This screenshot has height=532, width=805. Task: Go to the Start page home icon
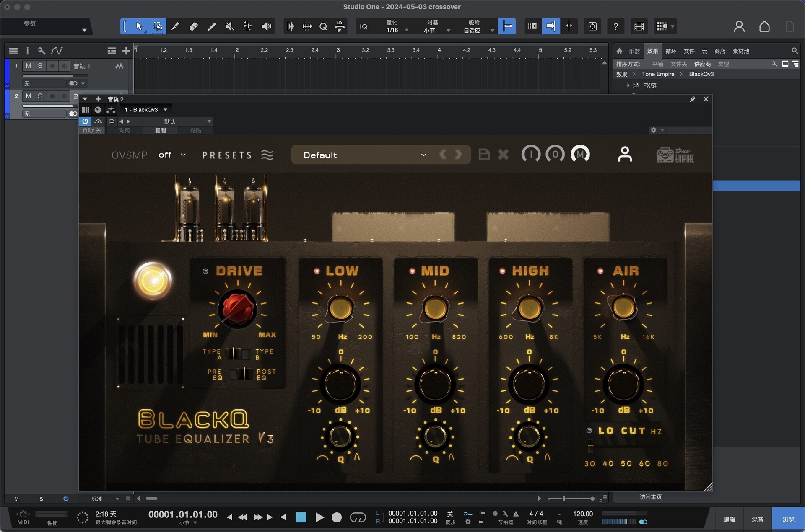tap(764, 26)
